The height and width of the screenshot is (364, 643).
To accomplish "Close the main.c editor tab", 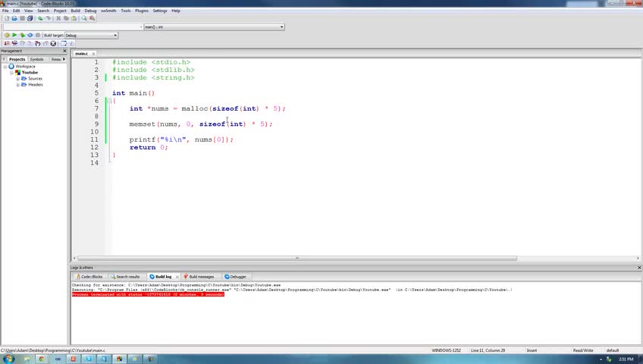I will click(93, 54).
